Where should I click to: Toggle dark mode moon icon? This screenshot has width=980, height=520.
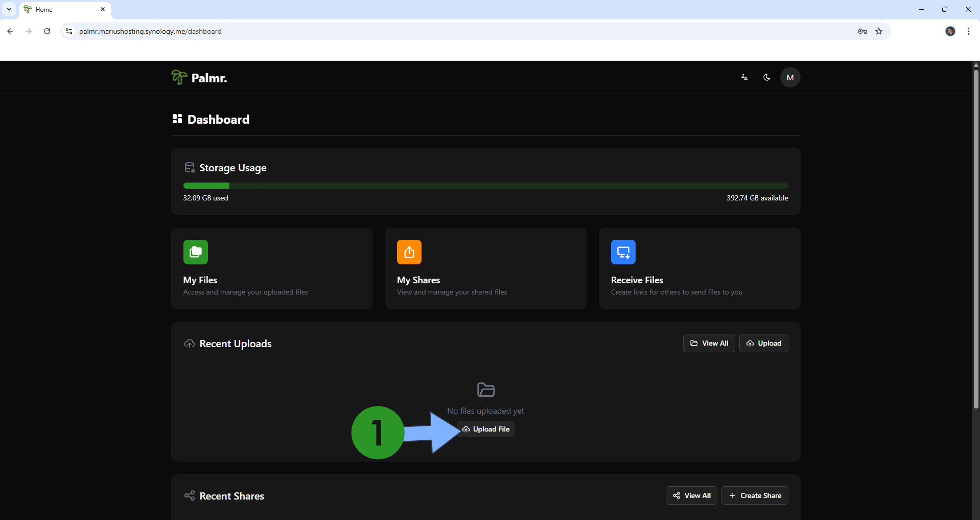click(767, 77)
